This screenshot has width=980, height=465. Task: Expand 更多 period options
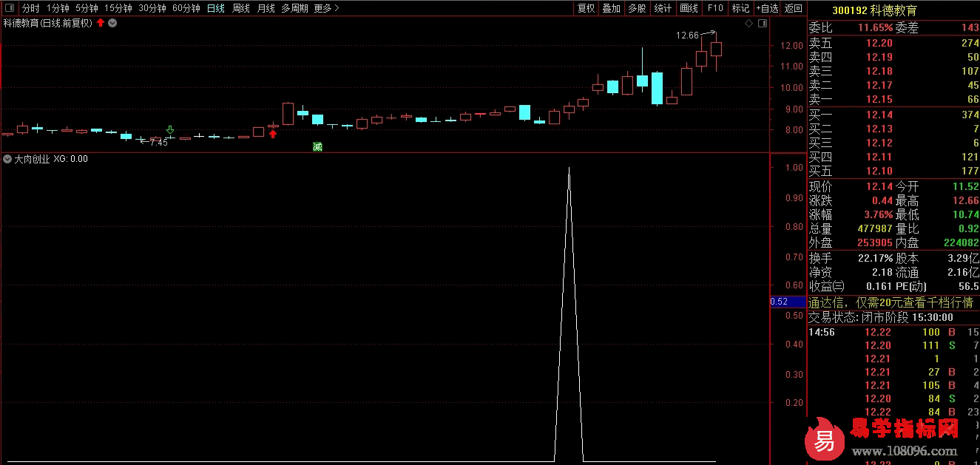(x=326, y=8)
